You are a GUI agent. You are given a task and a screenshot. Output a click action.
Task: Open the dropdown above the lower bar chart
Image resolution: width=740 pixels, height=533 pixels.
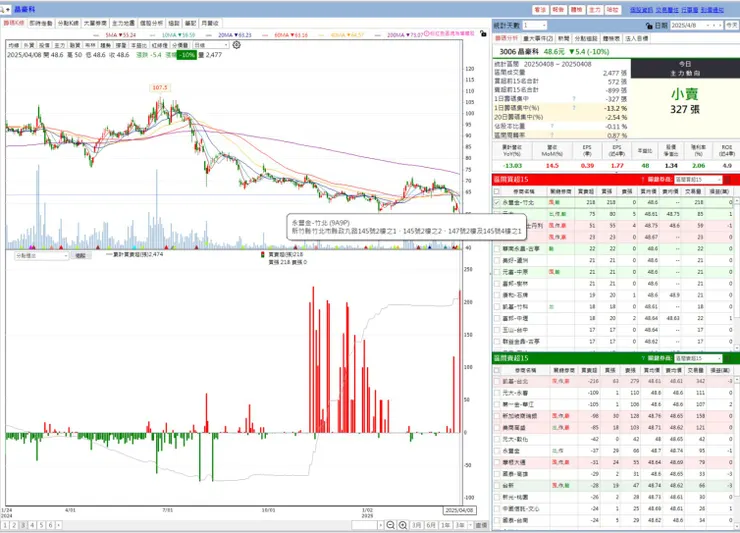[x=42, y=255]
